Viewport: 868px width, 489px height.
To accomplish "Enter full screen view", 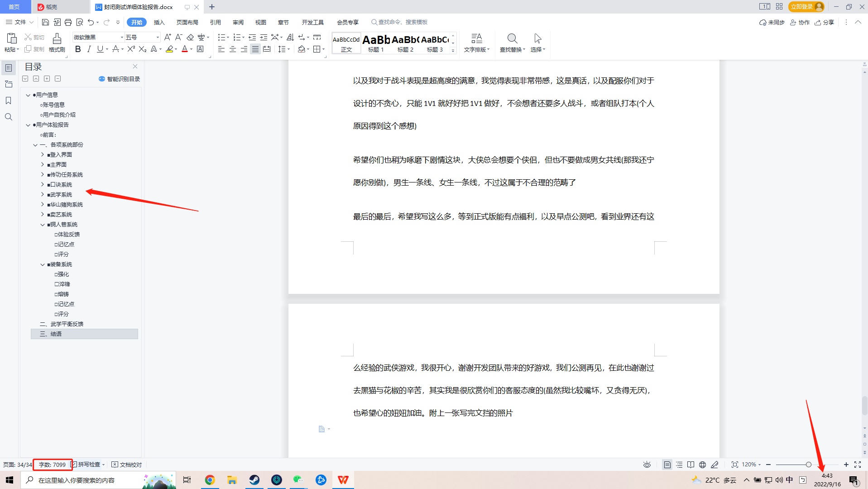I will [x=858, y=465].
